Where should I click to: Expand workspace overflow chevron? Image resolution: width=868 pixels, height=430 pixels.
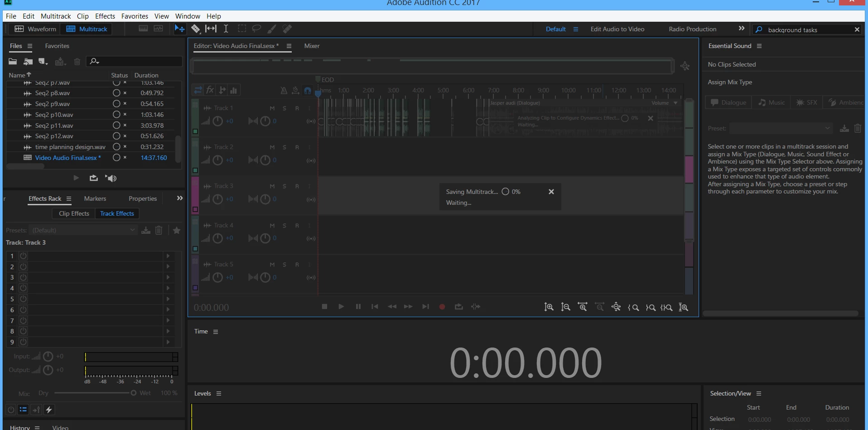[x=742, y=28]
